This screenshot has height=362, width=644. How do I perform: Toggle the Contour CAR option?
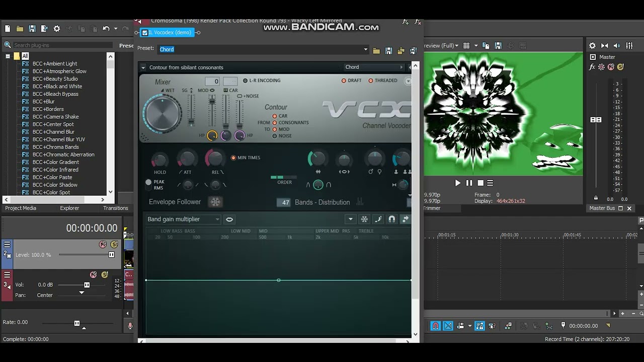click(275, 116)
